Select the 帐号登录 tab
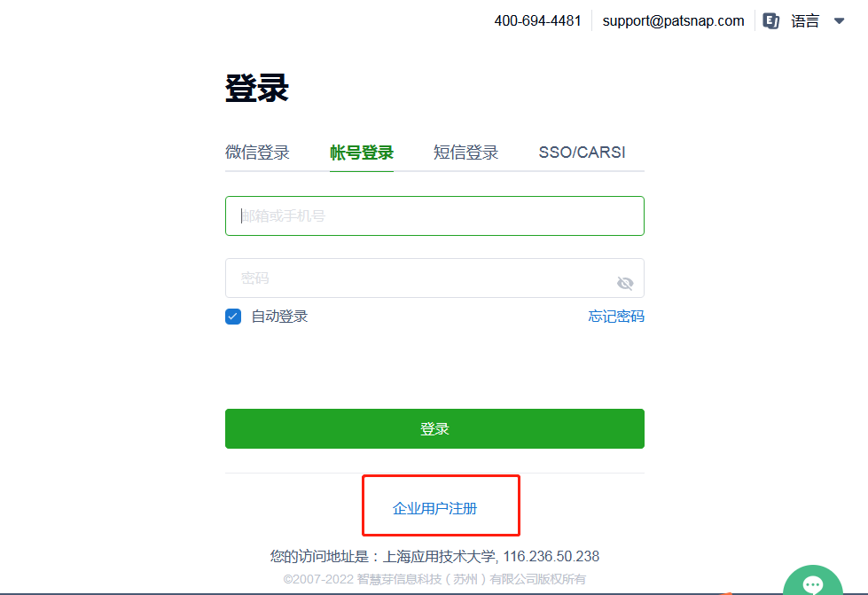This screenshot has width=868, height=595. coord(362,153)
